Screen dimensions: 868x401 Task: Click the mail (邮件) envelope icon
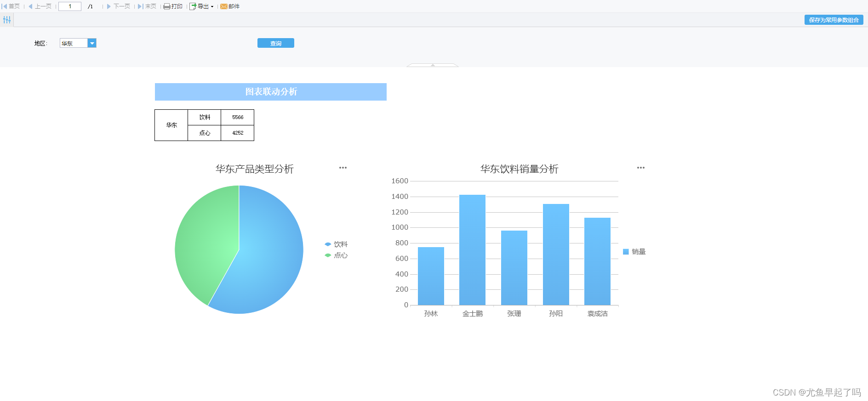pos(224,6)
